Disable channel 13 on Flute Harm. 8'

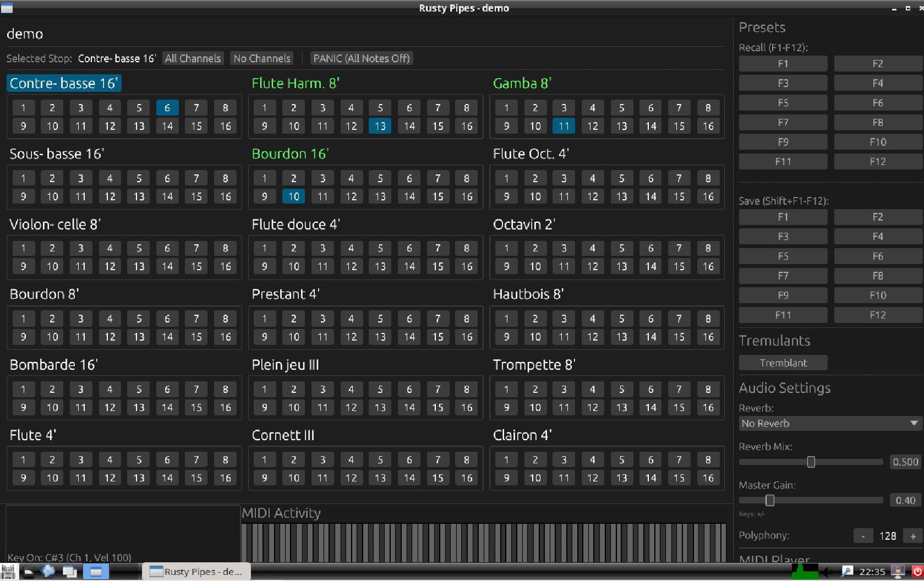point(380,126)
